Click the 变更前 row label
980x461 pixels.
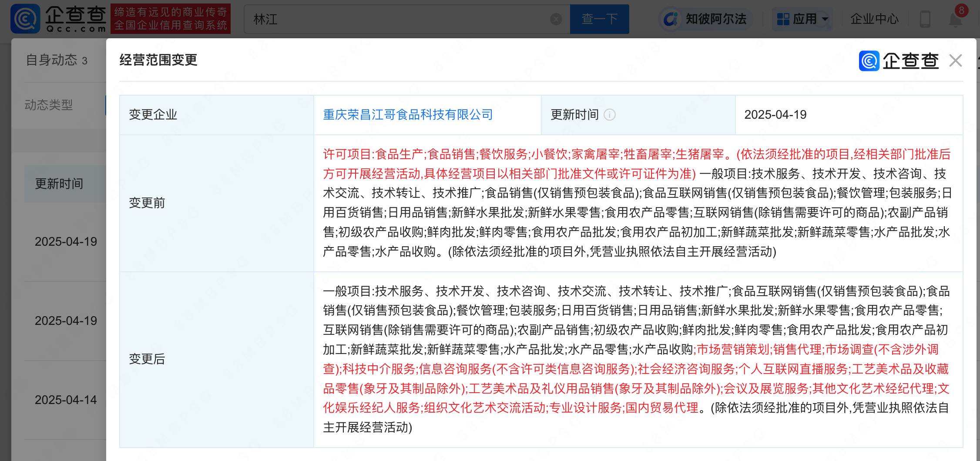click(x=147, y=203)
